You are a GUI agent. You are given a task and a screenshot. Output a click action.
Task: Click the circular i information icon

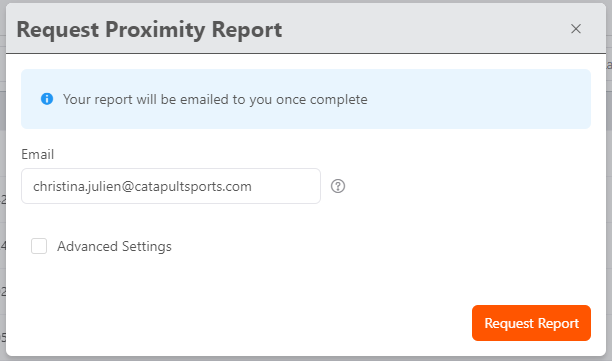(x=47, y=99)
